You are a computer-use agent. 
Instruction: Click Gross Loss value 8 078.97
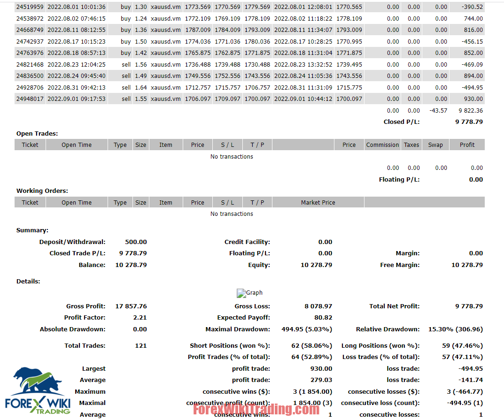(318, 306)
